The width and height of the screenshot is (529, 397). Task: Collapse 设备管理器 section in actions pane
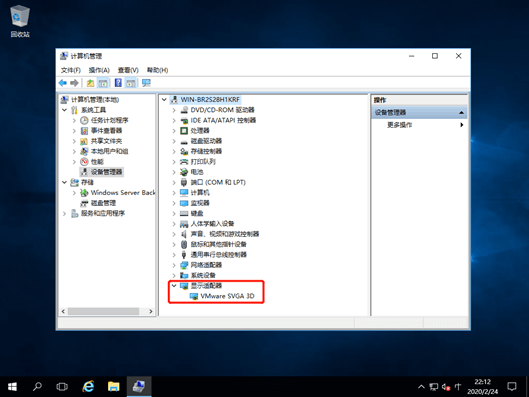[x=462, y=113]
